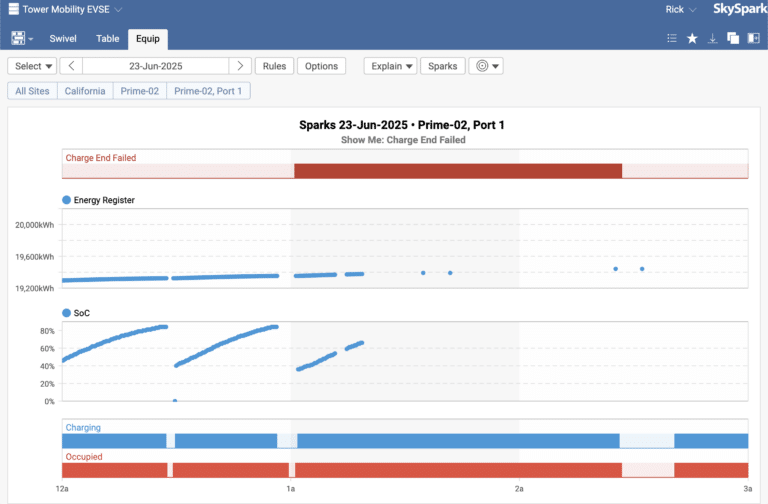The image size is (768, 504).
Task: Click the dark red Charge End Failed bar
Action: (458, 170)
